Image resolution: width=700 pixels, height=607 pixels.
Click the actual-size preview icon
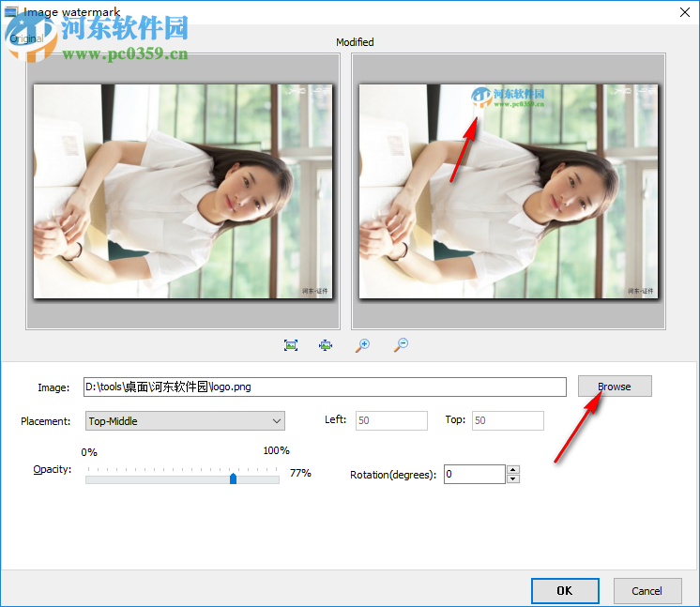click(x=326, y=345)
